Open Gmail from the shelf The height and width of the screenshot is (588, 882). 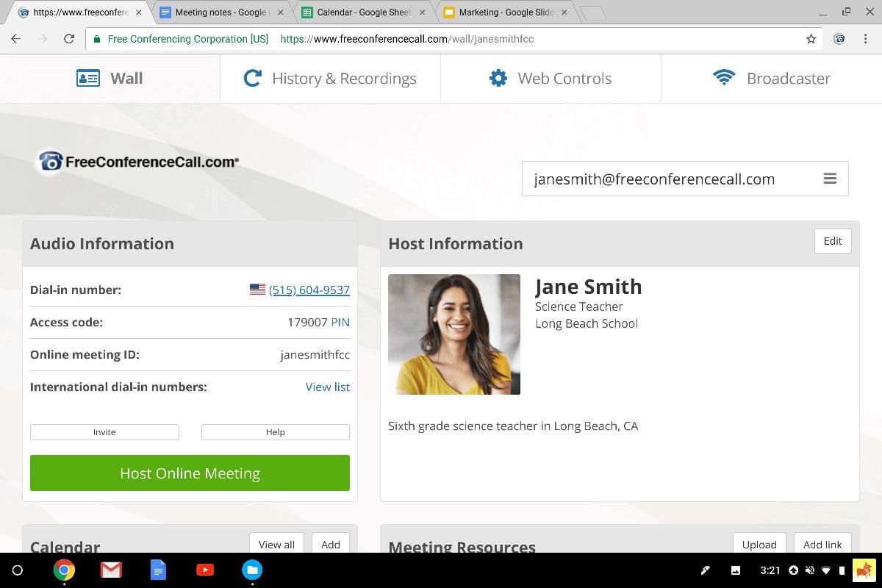click(x=111, y=570)
